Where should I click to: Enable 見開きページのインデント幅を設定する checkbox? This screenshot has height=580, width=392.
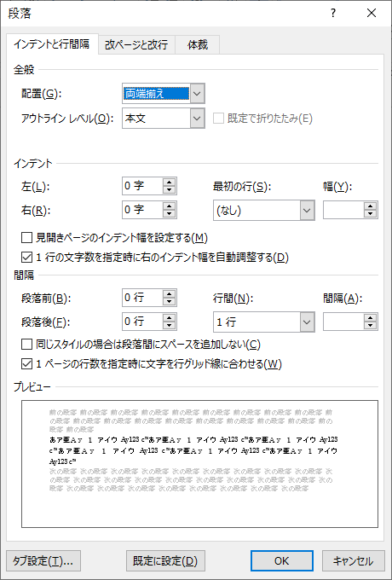(26, 237)
